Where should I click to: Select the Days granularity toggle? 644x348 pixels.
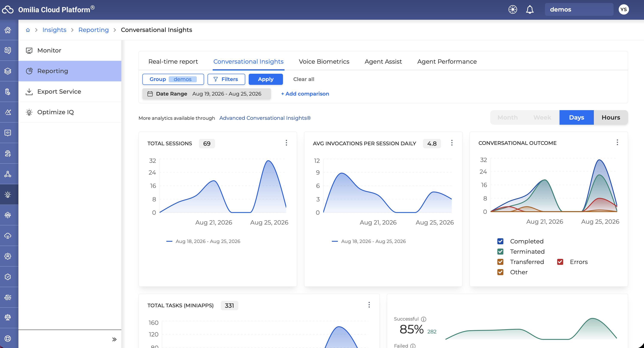coord(576,117)
